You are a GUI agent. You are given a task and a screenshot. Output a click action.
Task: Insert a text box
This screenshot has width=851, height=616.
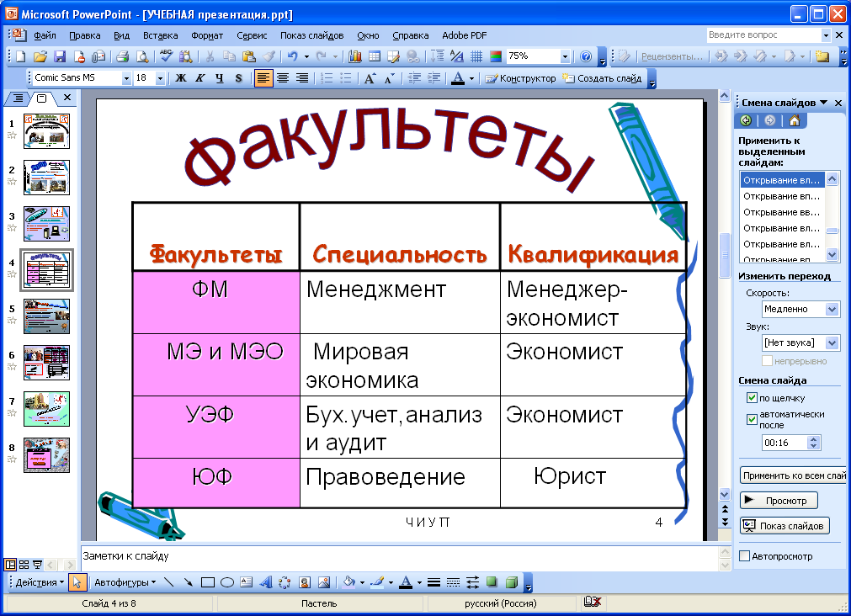(247, 582)
